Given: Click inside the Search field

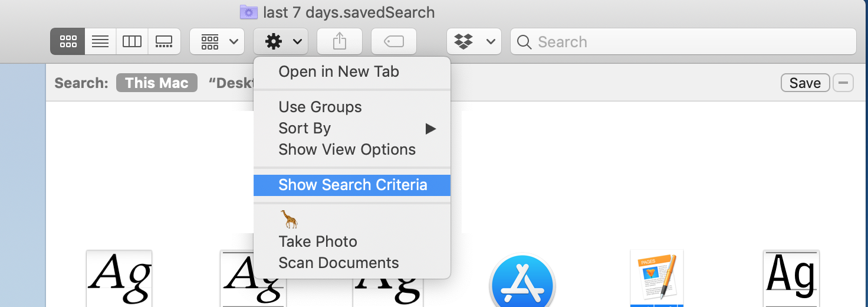Looking at the screenshot, I should [683, 42].
